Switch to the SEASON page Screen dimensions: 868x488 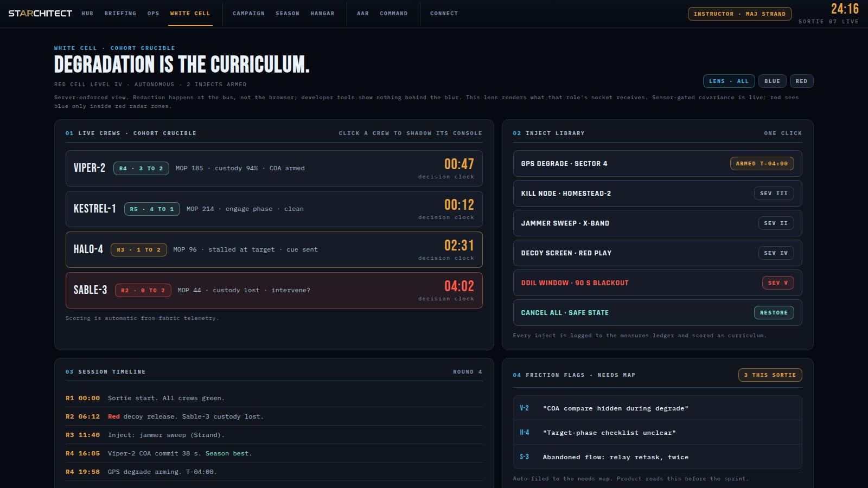point(288,13)
